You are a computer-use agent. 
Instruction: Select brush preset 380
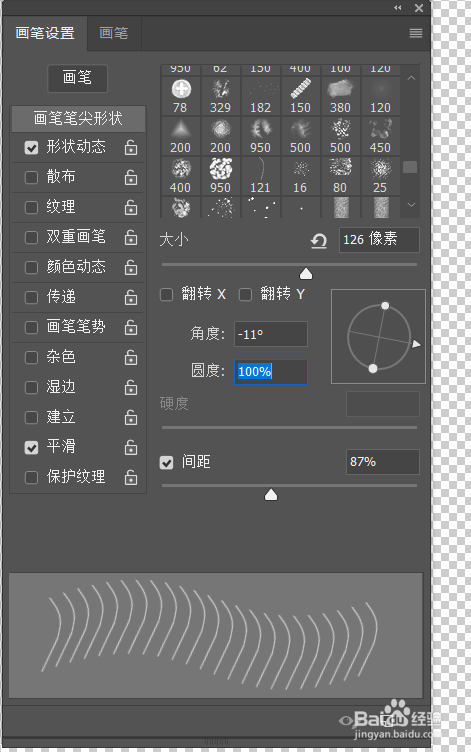pos(340,96)
